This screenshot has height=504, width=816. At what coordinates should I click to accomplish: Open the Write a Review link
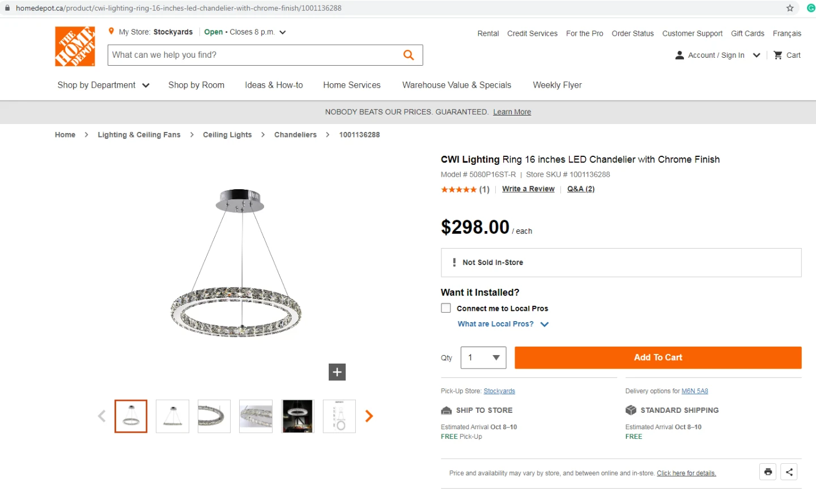528,189
